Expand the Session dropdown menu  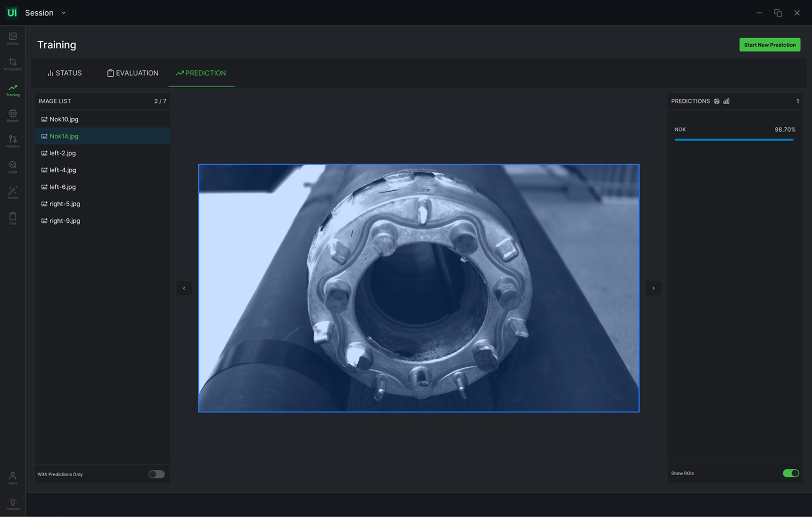pos(45,13)
